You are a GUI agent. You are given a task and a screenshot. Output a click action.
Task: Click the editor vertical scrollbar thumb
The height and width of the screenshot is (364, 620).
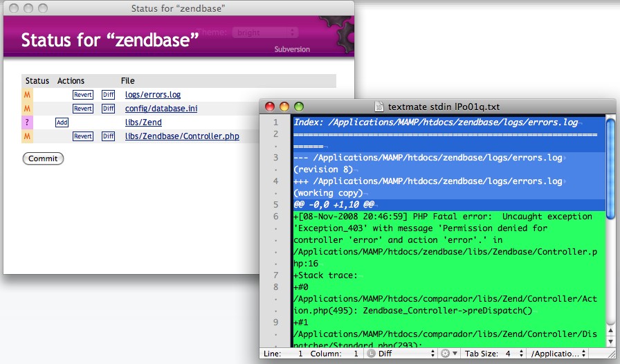point(610,168)
